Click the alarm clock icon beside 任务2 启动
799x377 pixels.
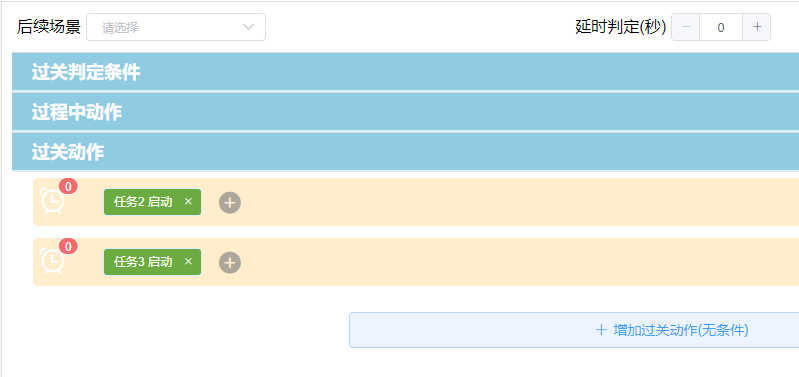click(52, 200)
